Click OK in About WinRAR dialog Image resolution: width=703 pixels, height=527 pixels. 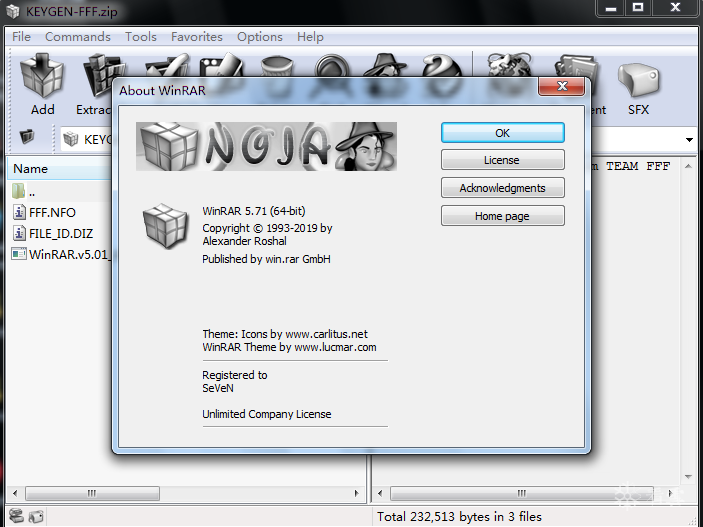click(x=503, y=133)
